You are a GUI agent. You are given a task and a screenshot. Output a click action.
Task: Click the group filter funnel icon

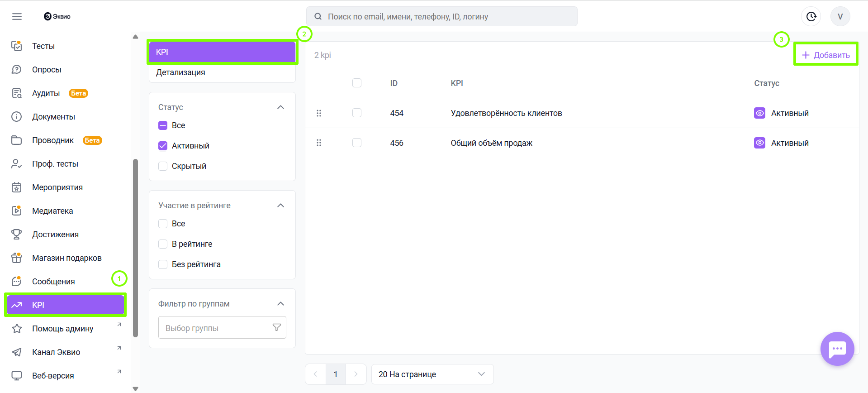click(277, 327)
